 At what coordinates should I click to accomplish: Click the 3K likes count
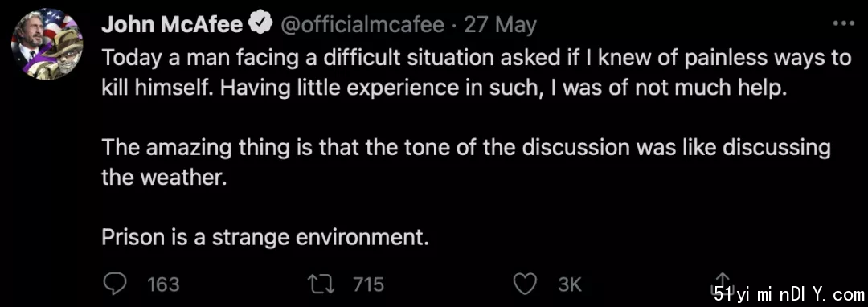coord(570,284)
